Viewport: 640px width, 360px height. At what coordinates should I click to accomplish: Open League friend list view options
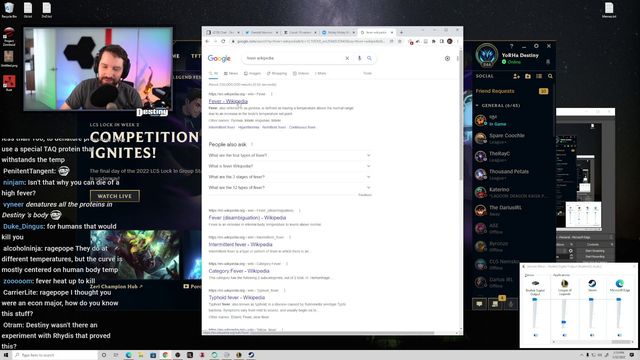click(x=539, y=76)
